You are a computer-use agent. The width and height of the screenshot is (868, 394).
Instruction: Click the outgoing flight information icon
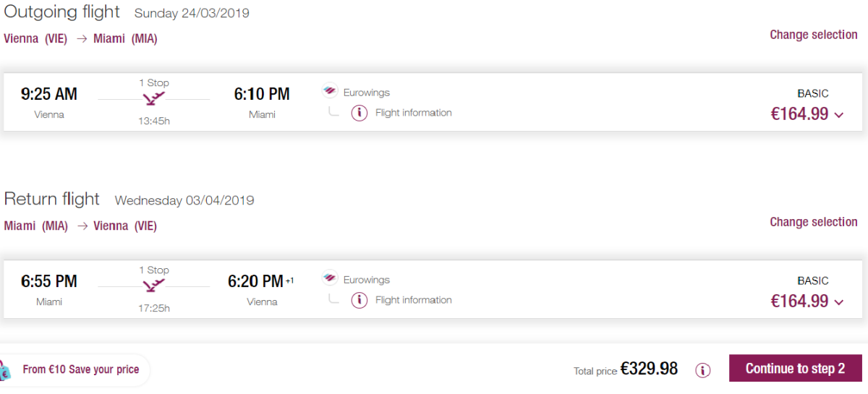point(359,113)
